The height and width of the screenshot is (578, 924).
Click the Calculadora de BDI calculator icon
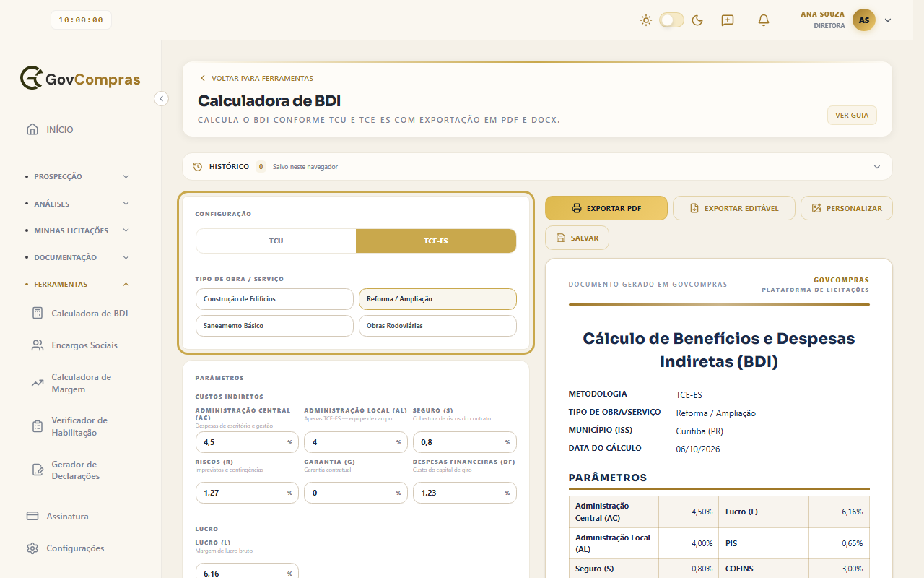pos(38,314)
